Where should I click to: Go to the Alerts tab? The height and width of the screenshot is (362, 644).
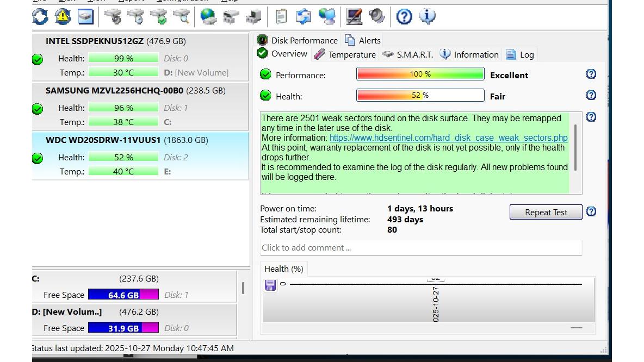pos(363,40)
